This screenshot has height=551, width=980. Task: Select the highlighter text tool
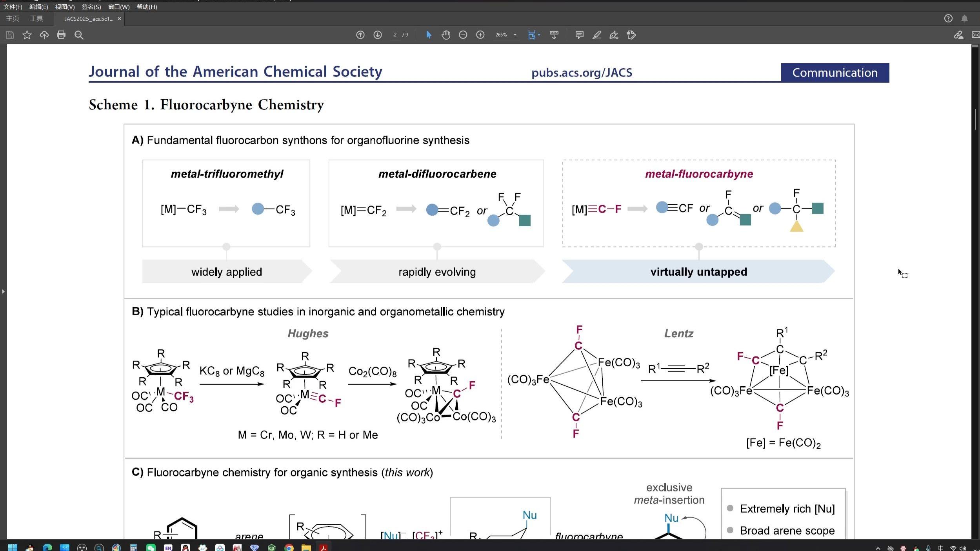coord(596,35)
